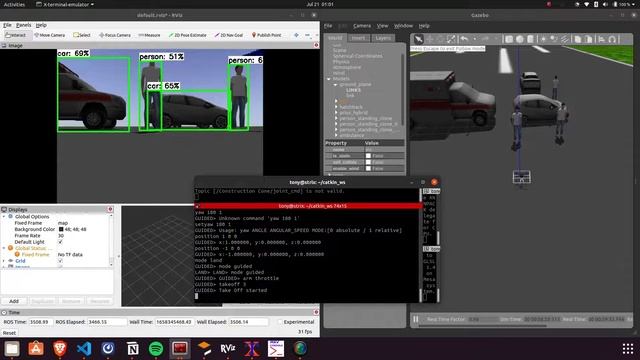
Task: Open Spotify from the dock
Action: 156,349
